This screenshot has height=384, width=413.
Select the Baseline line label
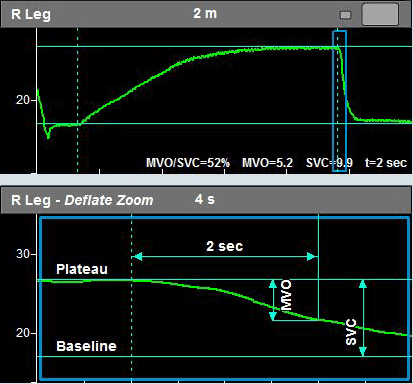(x=86, y=346)
